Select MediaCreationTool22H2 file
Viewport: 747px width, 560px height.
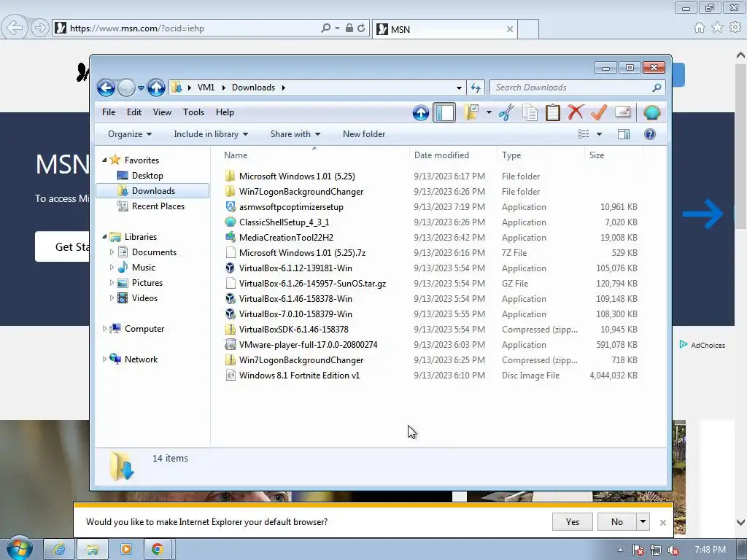coord(286,238)
